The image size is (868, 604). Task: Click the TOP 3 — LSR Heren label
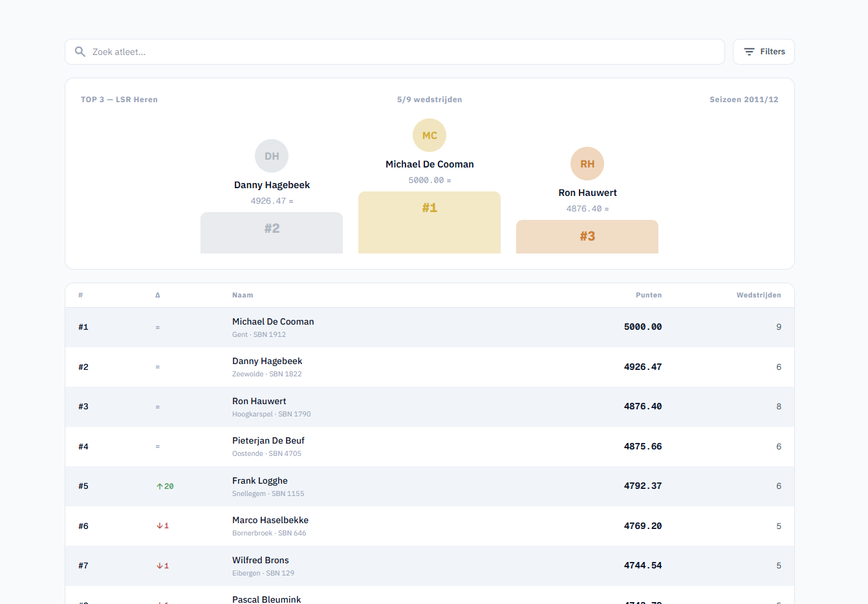click(x=119, y=100)
